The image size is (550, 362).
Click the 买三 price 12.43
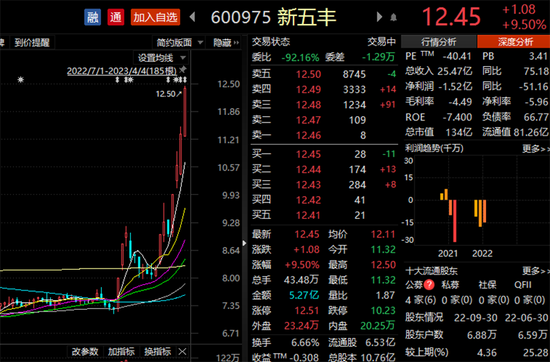click(308, 185)
